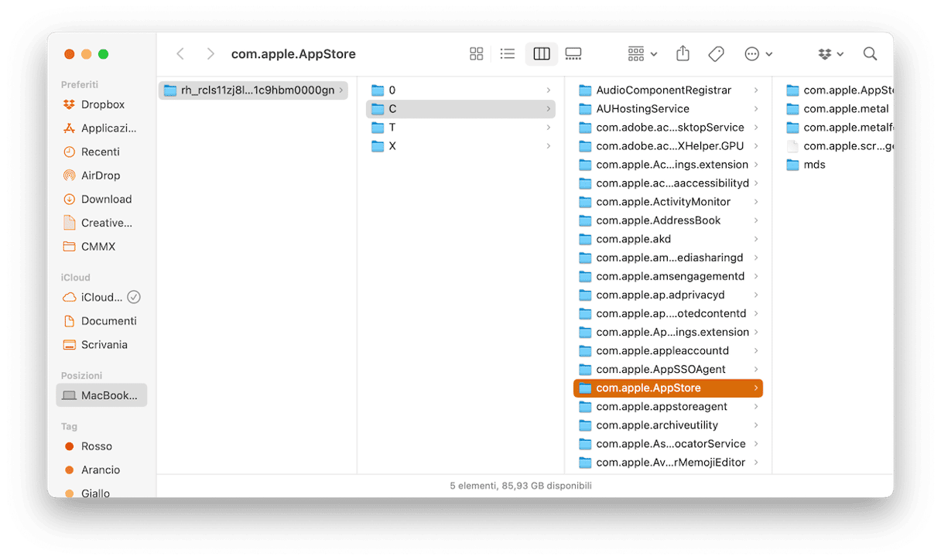941x560 pixels.
Task: Select the com.adobe.ac...sktopService folder
Action: (668, 127)
